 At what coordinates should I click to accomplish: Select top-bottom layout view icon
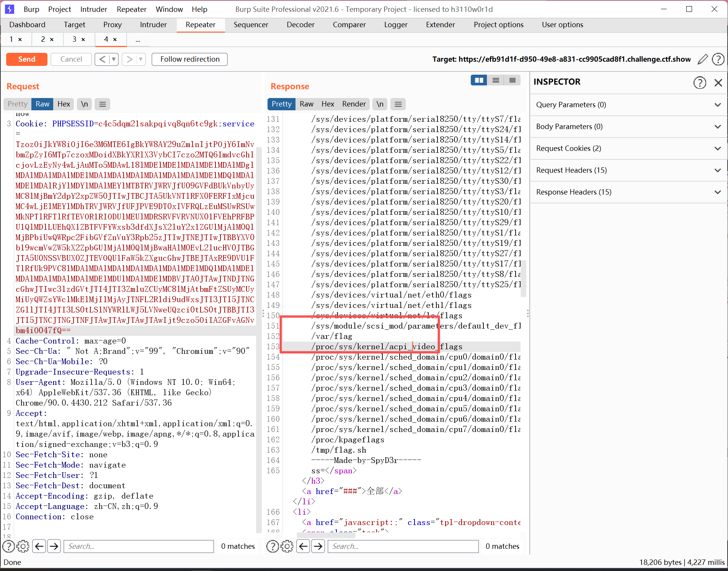pyautogui.click(x=496, y=80)
